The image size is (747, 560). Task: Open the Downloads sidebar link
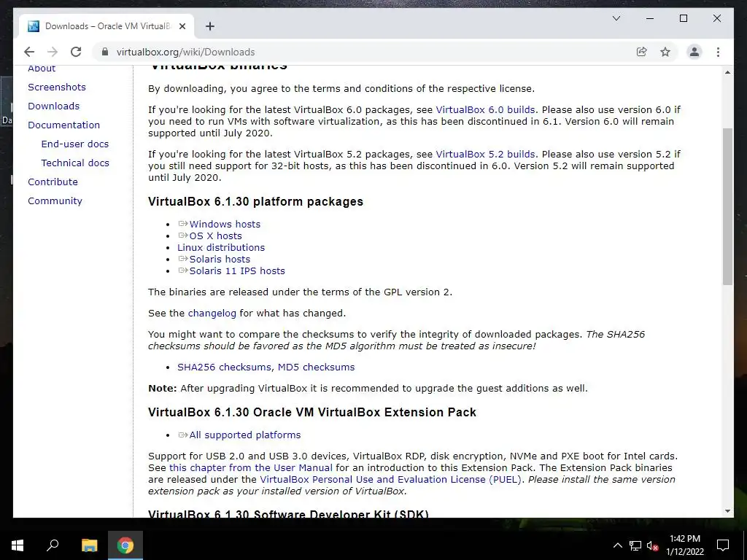point(53,106)
